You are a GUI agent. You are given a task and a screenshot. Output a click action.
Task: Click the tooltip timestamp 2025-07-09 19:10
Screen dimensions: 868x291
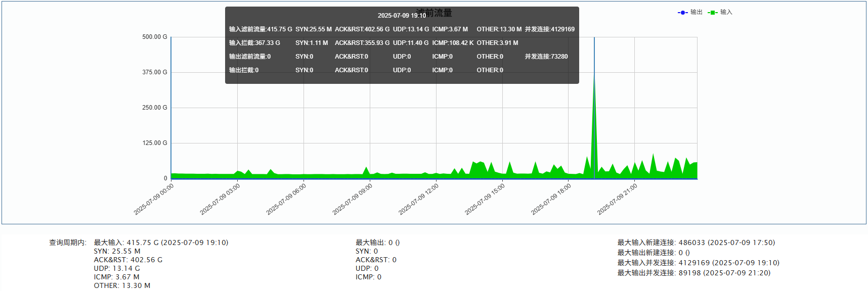point(402,16)
